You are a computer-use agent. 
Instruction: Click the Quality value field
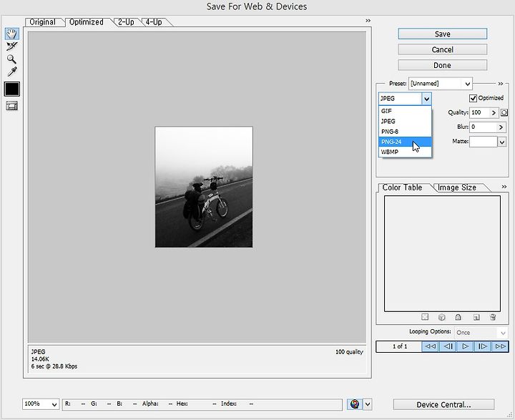point(479,113)
